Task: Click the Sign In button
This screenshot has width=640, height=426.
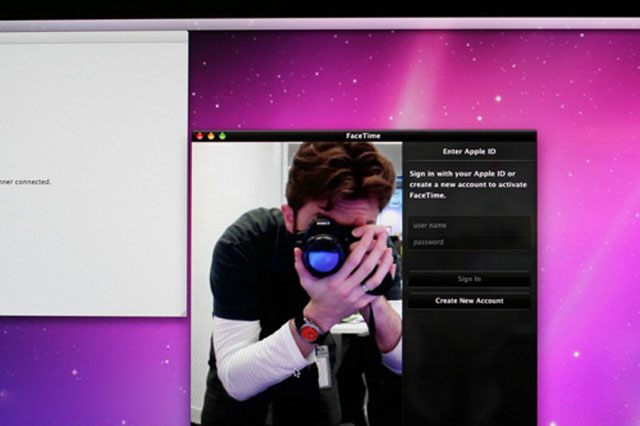Action: tap(469, 279)
